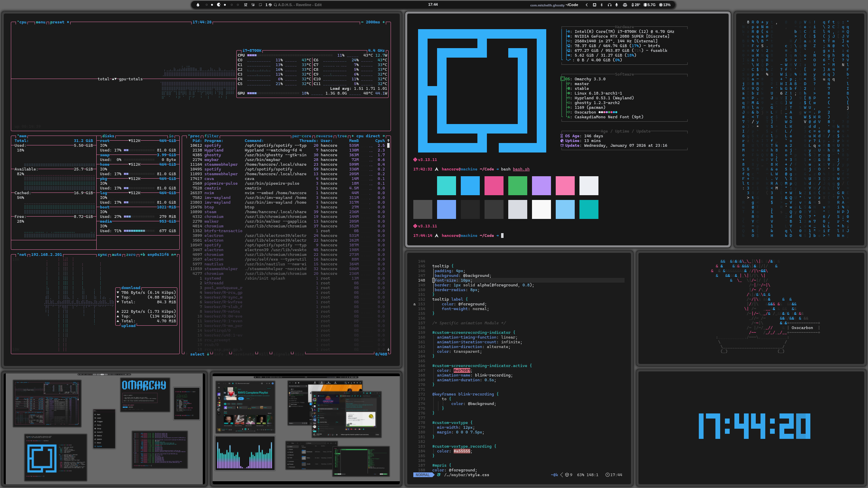This screenshot has height=488, width=868.
Task: Toggle reverse sorting in btop proc panel
Action: (x=324, y=136)
